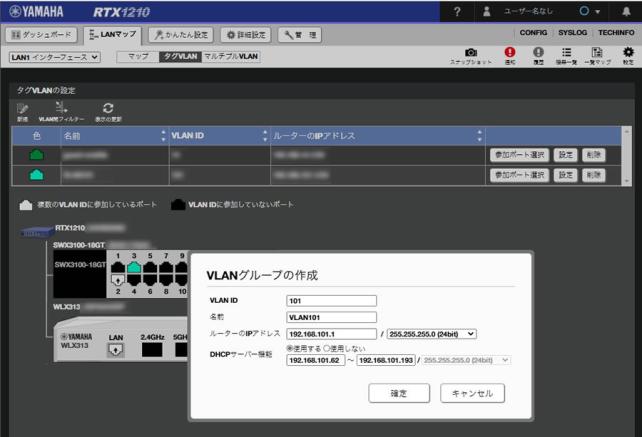
Task: Open the SYSLOG link
Action: click(572, 32)
